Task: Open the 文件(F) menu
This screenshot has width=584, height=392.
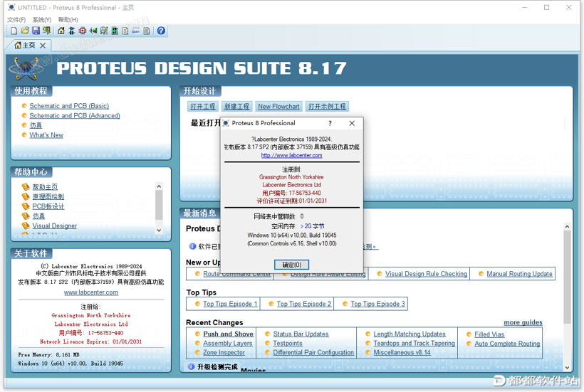Action: [x=16, y=19]
